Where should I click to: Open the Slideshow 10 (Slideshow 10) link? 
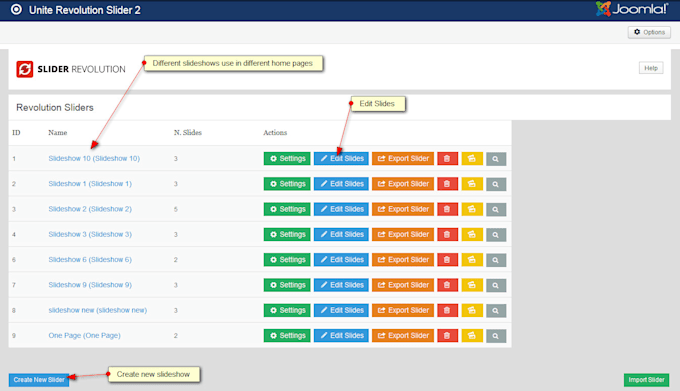(94, 159)
